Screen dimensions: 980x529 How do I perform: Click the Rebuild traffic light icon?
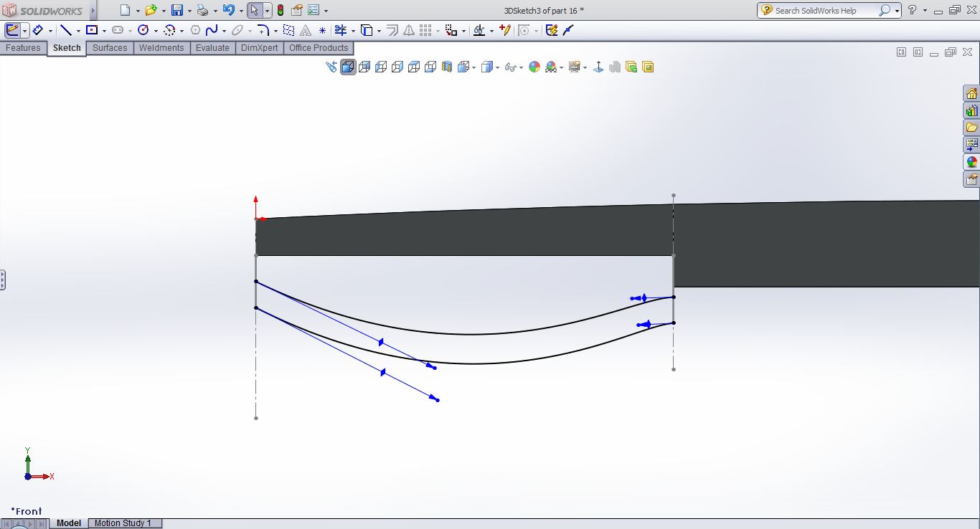280,10
